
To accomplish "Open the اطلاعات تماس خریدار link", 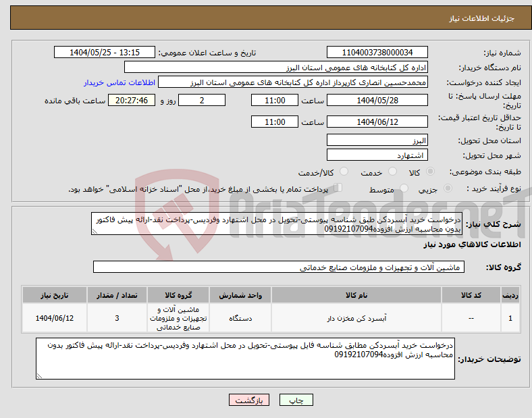I will pyautogui.click(x=119, y=82).
